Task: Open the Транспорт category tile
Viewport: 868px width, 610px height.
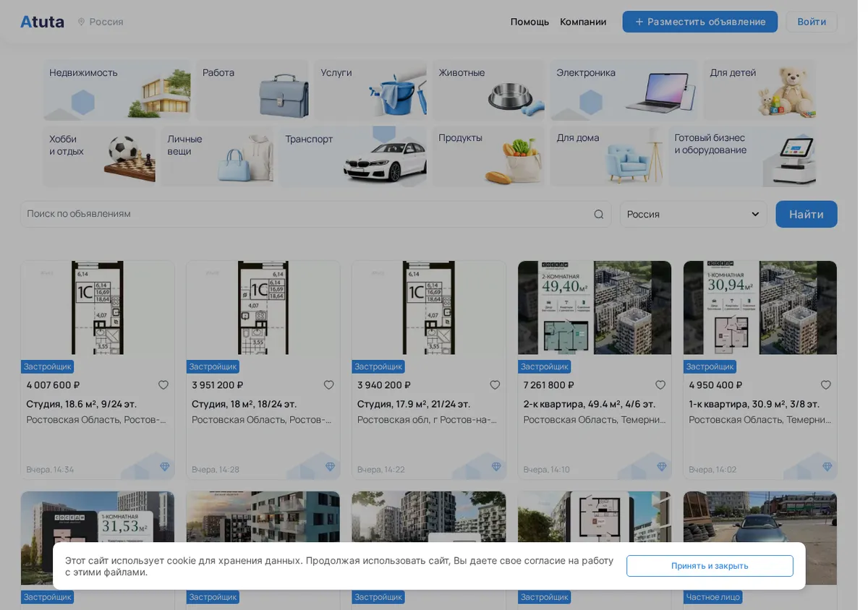Action: 352,156
